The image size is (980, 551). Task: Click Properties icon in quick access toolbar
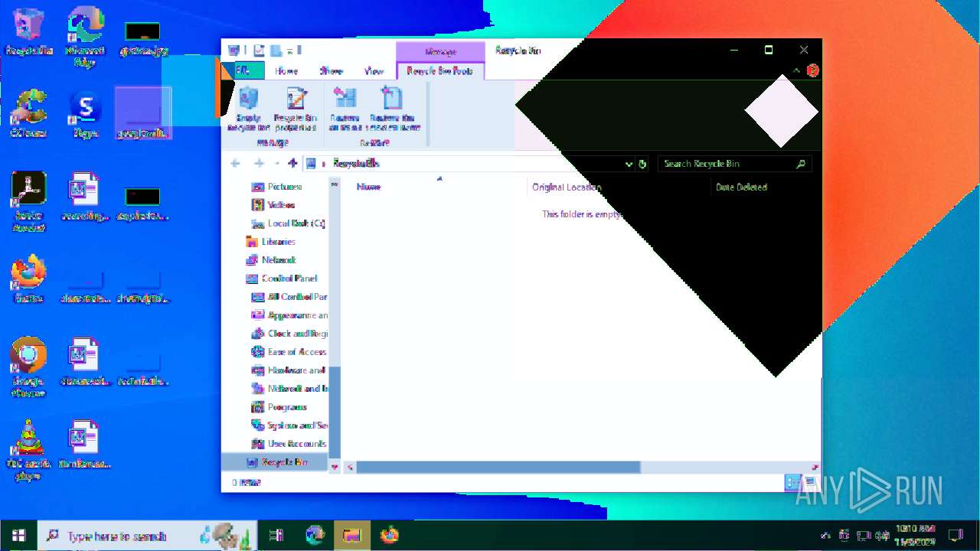tap(259, 51)
